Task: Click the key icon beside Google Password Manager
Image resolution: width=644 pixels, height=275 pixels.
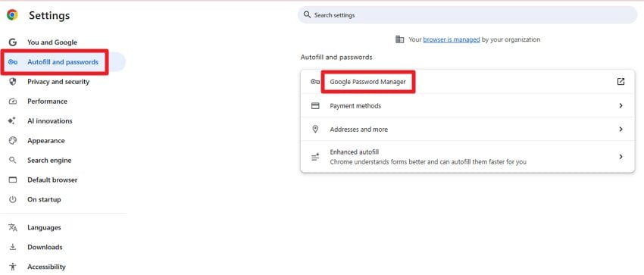Action: 315,82
